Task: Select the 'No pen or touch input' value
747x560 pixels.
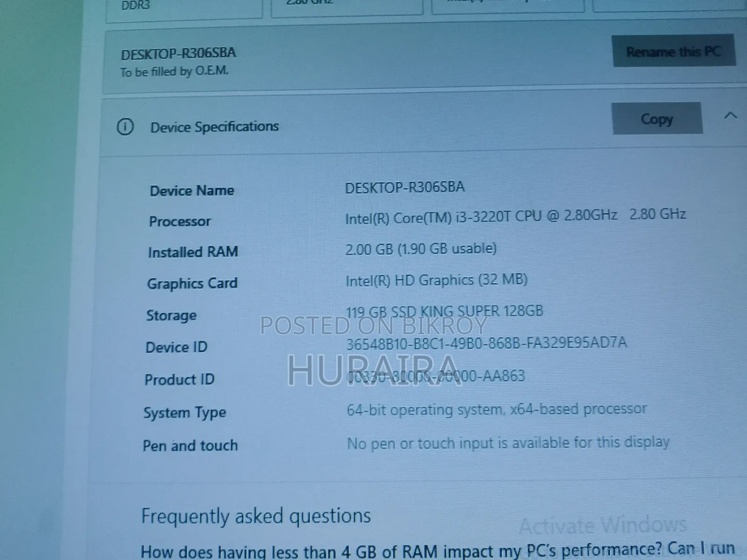Action: coord(508,443)
